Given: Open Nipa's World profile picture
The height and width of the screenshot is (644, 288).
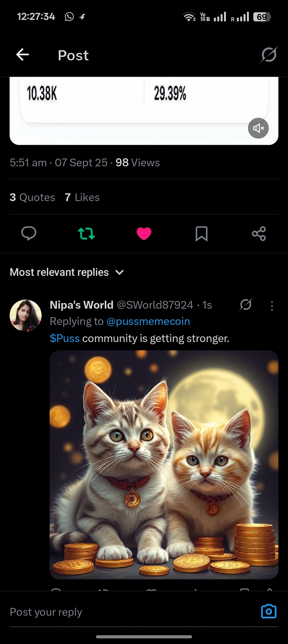Looking at the screenshot, I should click(26, 315).
